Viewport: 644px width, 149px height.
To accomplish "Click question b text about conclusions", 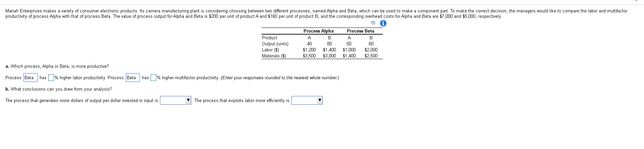I will click(x=59, y=89).
